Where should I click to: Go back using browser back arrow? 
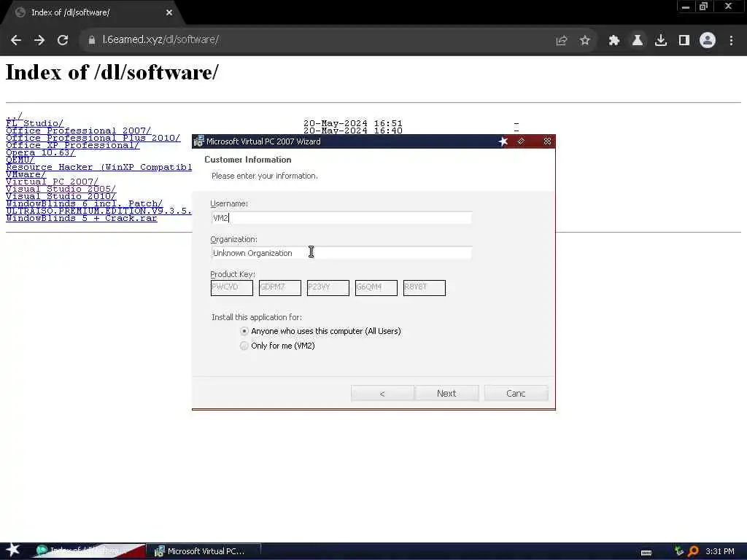click(x=16, y=41)
